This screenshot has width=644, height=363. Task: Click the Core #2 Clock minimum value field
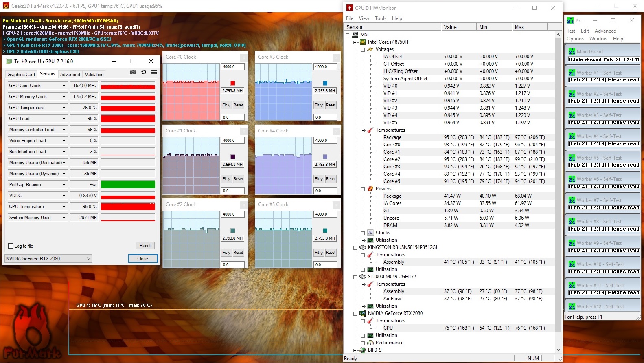coord(233,265)
